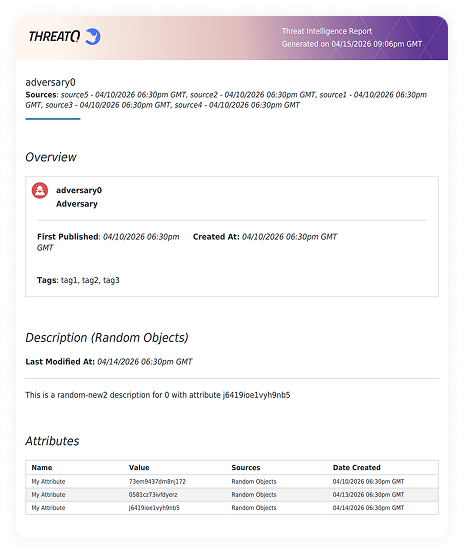
Task: Click the Overview section heading
Action: tap(51, 157)
